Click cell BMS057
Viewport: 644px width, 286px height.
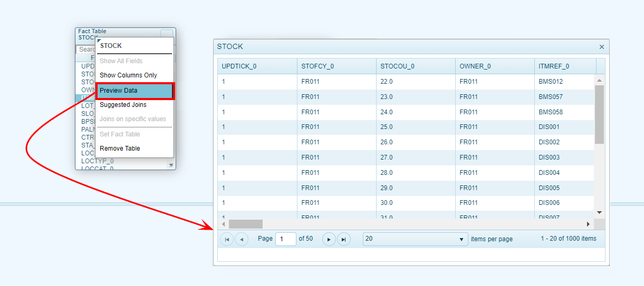coord(564,97)
